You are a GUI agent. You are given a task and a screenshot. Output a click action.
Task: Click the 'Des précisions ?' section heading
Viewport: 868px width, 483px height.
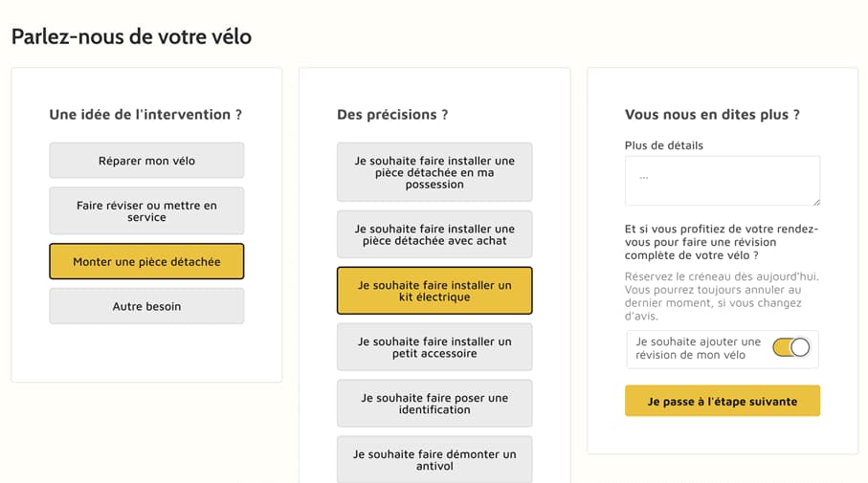[392, 115]
